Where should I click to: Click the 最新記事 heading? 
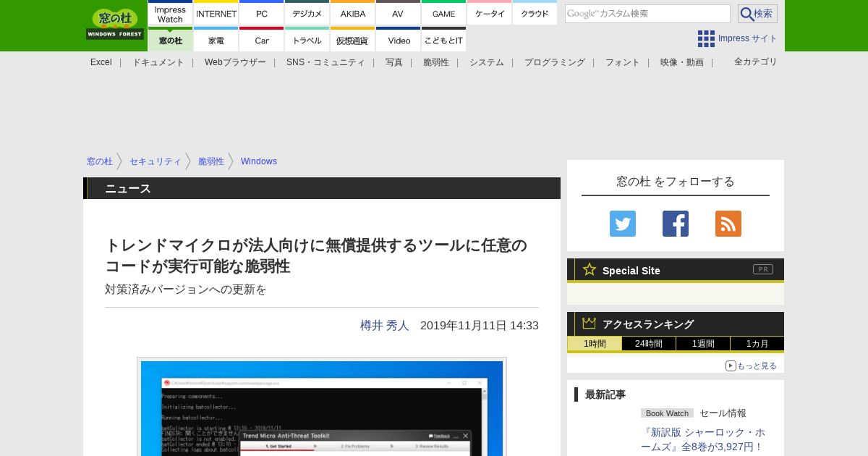click(605, 394)
